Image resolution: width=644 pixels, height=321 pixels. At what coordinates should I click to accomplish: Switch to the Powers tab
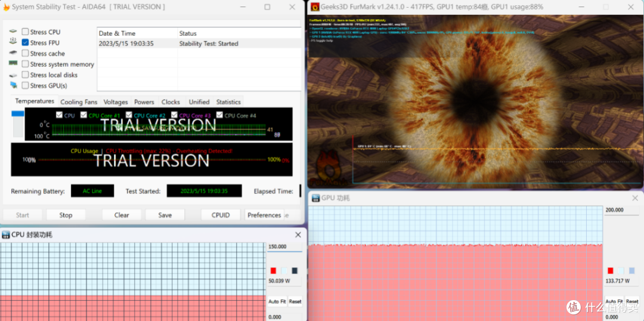click(144, 102)
